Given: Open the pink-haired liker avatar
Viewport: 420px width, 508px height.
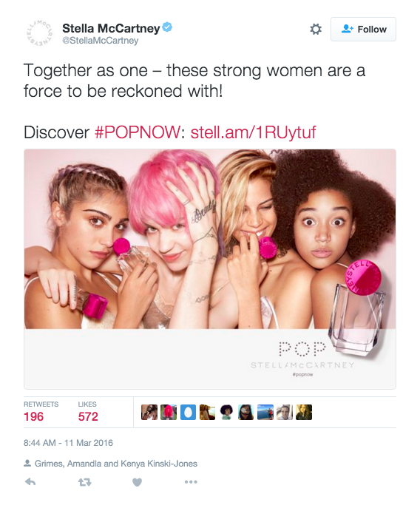Looking at the screenshot, I should tap(169, 412).
